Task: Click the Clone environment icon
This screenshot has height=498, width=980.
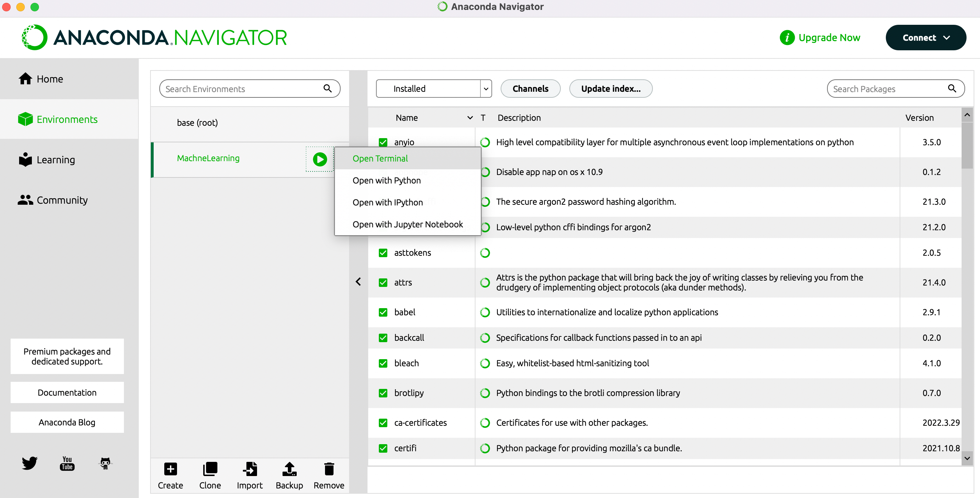Action: [210, 469]
